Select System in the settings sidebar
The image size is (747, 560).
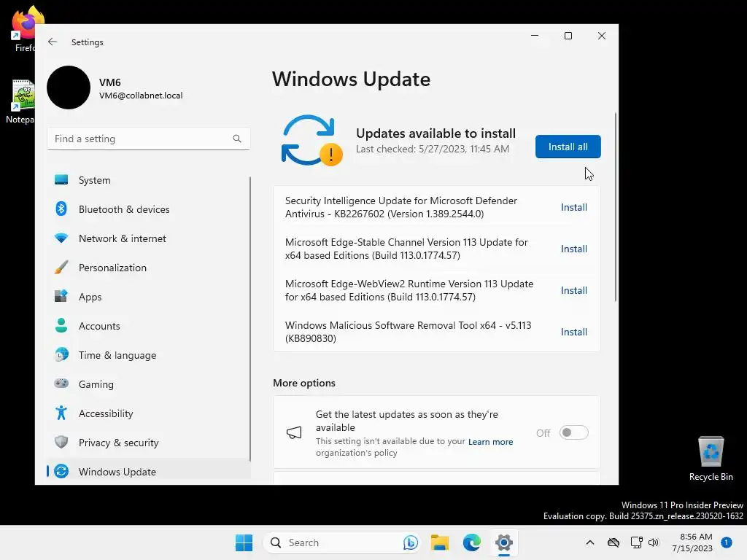(149, 180)
